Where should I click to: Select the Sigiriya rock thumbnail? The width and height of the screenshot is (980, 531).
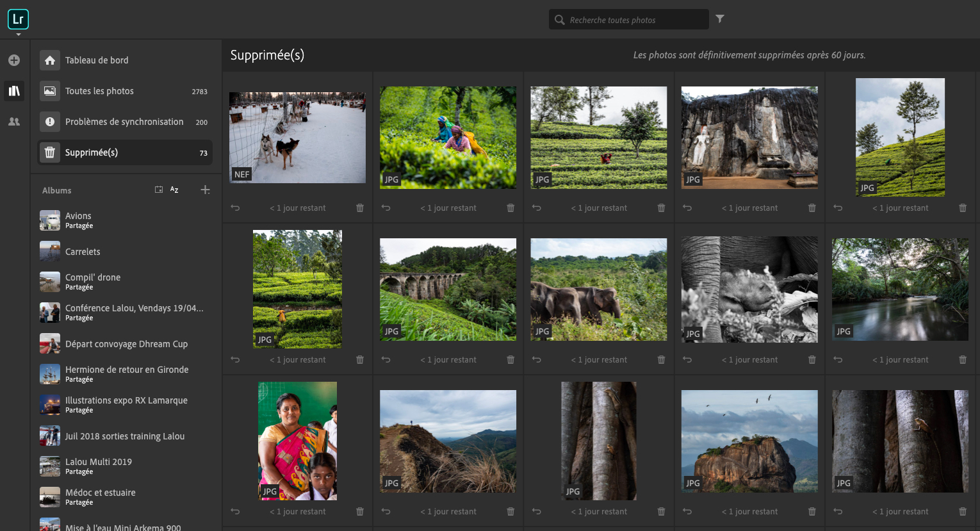[x=749, y=441]
